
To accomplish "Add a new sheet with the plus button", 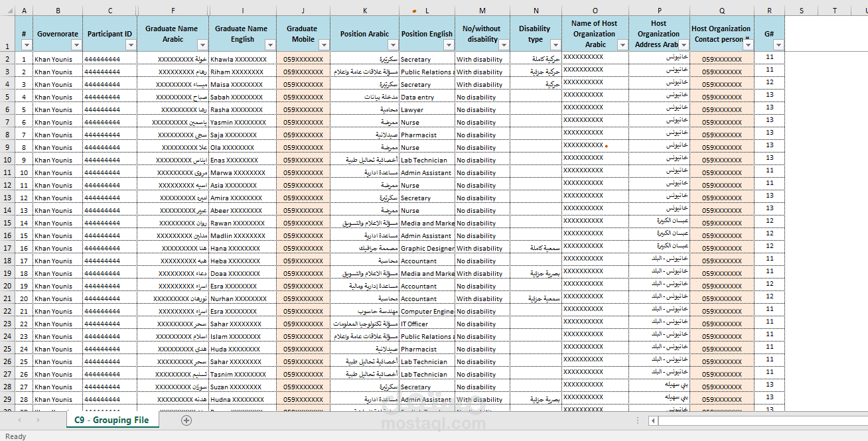I will pyautogui.click(x=186, y=420).
